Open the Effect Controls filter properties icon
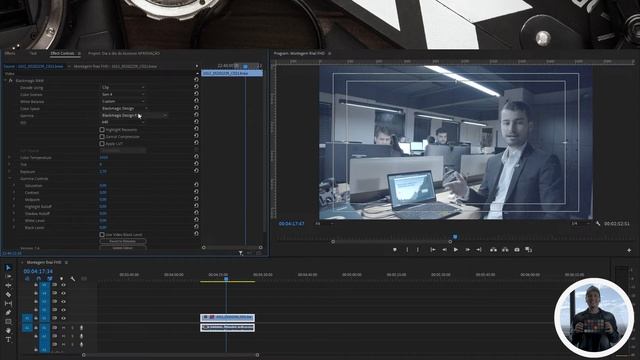 coord(240,253)
